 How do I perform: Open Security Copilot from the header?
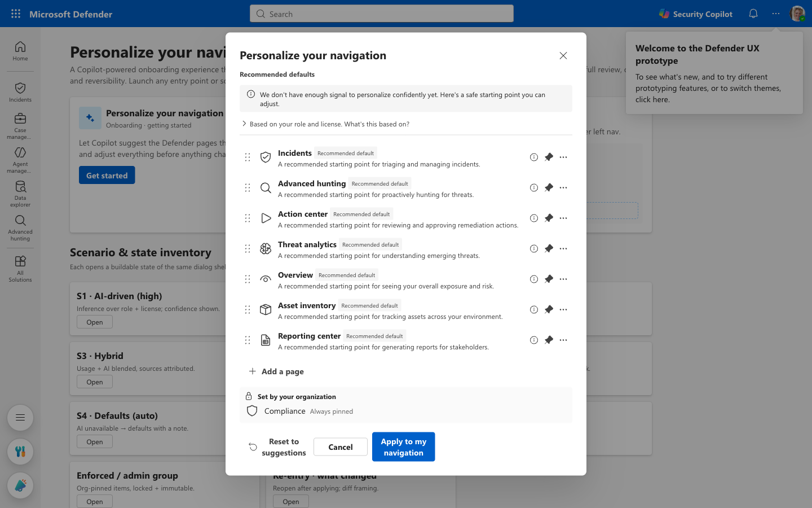[696, 14]
